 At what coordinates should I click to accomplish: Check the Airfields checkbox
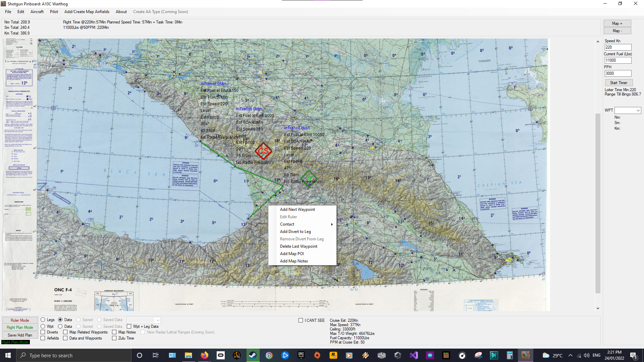pyautogui.click(x=43, y=338)
